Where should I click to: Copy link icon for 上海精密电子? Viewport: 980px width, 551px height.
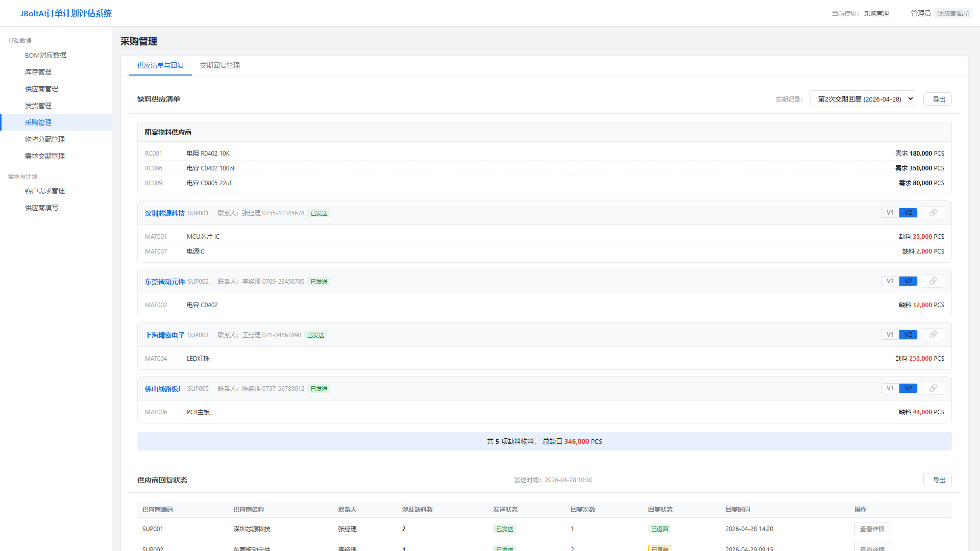point(933,335)
